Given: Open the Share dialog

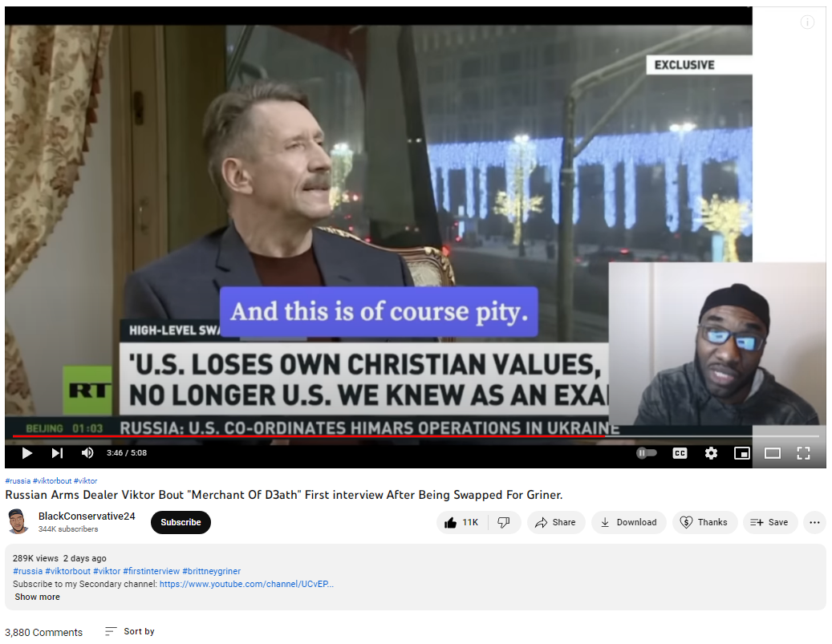Looking at the screenshot, I should click(x=555, y=523).
